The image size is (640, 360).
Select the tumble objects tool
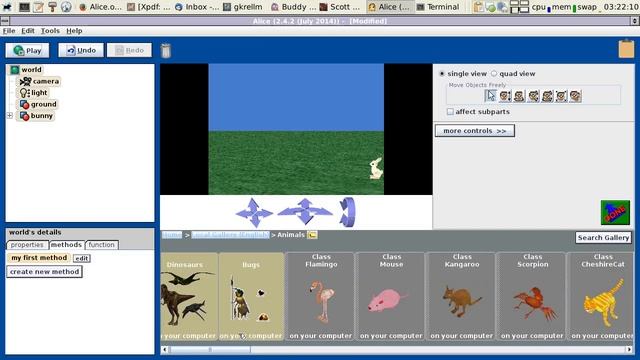(547, 96)
